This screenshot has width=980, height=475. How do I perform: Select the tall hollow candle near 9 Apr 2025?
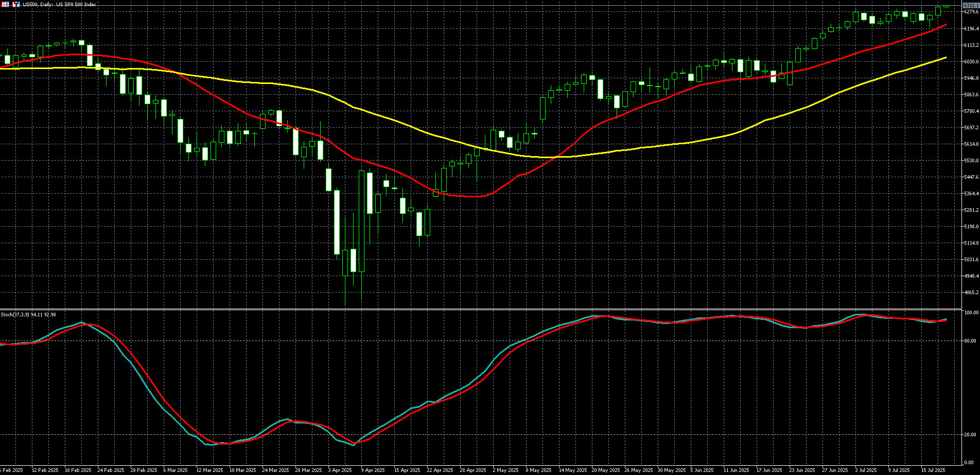(361, 222)
